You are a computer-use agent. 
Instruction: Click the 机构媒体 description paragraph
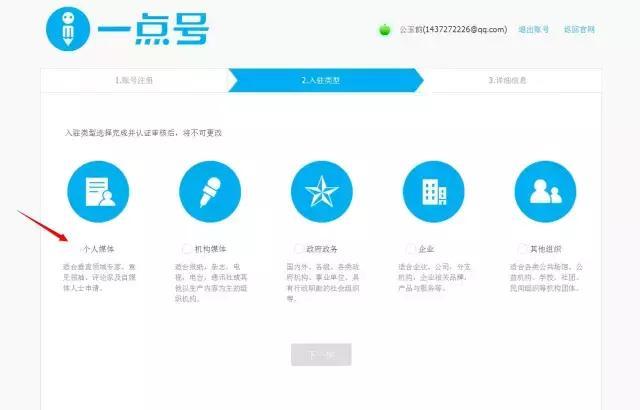pyautogui.click(x=211, y=283)
